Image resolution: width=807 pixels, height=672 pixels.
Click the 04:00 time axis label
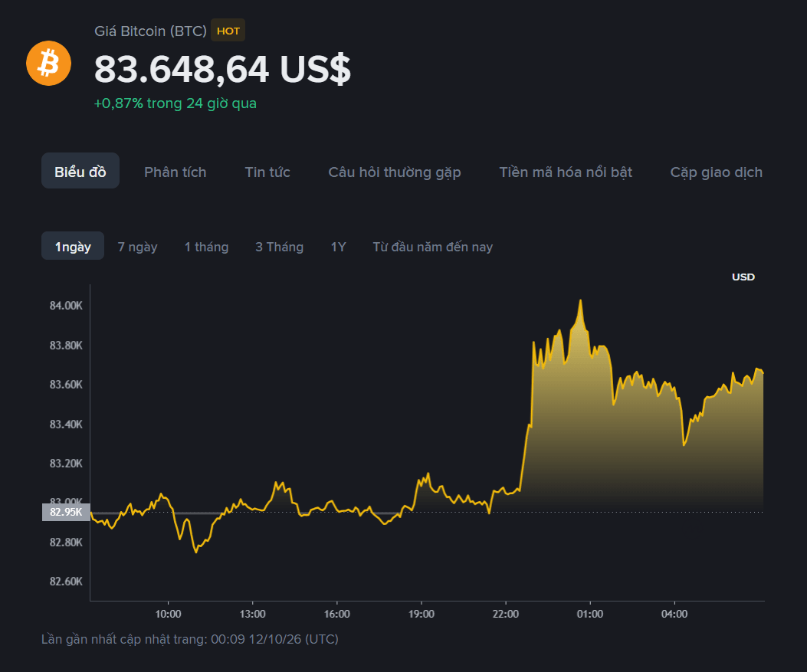coord(674,614)
